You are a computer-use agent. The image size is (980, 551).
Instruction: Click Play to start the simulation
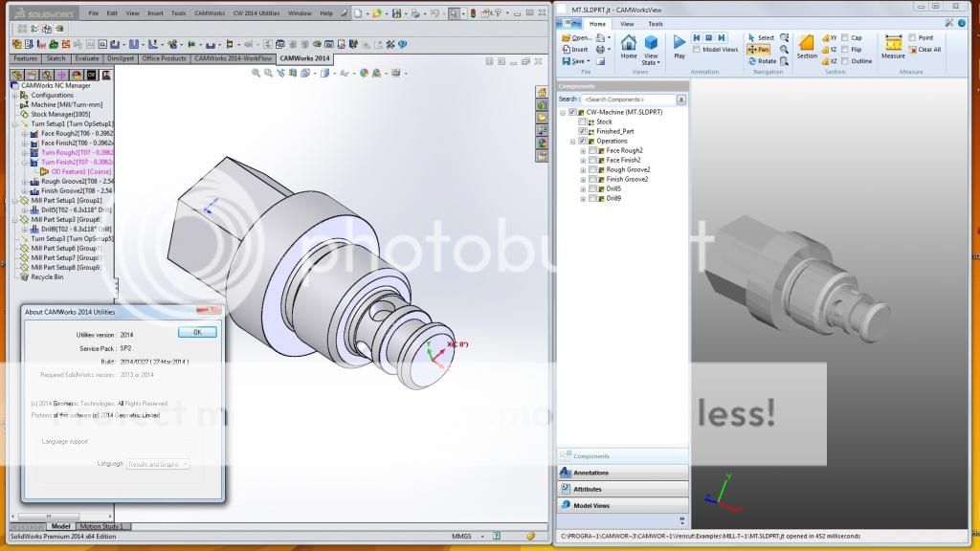(x=679, y=43)
